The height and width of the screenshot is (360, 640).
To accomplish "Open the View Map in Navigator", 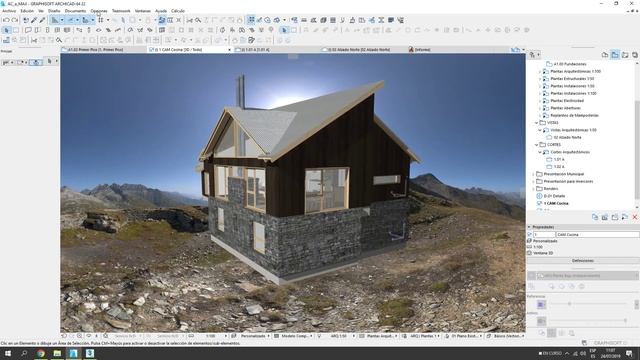I will [x=615, y=55].
